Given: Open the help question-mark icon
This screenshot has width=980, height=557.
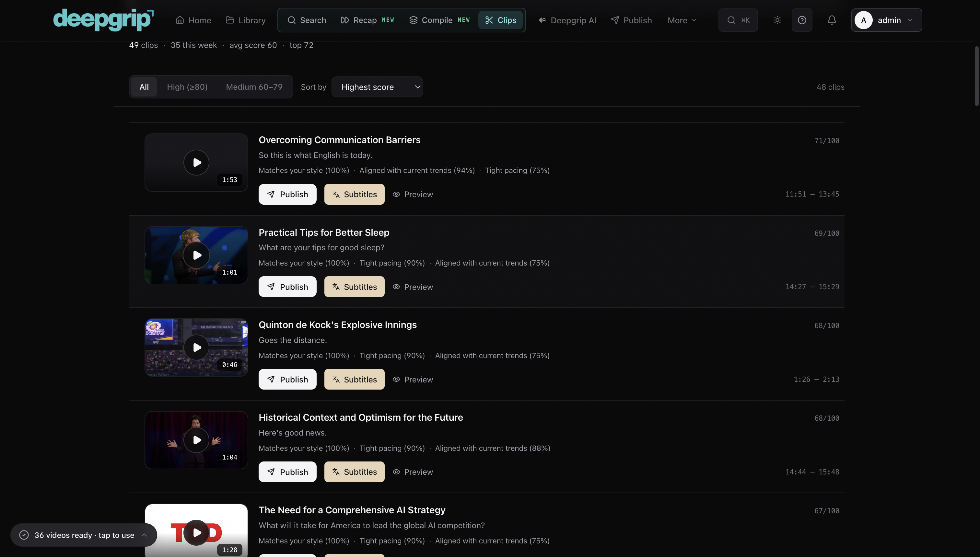Looking at the screenshot, I should click(x=802, y=20).
